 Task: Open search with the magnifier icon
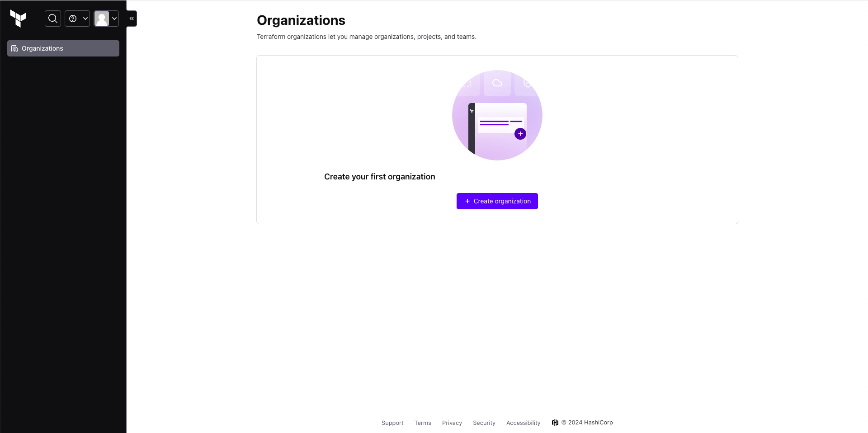pos(53,19)
